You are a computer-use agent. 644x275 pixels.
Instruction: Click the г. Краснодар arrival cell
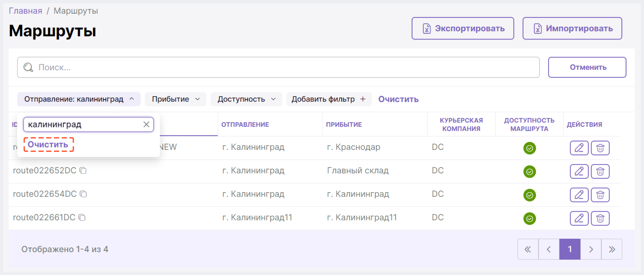pyautogui.click(x=353, y=147)
